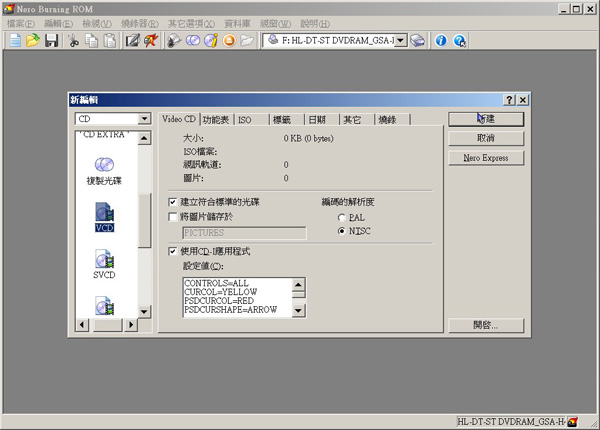Viewport: 600px width, 430px height.
Task: Open the CD disc type dropdown
Action: point(144,119)
